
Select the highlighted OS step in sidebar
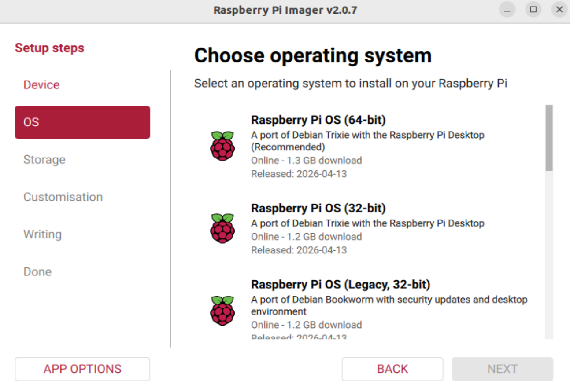[82, 122]
